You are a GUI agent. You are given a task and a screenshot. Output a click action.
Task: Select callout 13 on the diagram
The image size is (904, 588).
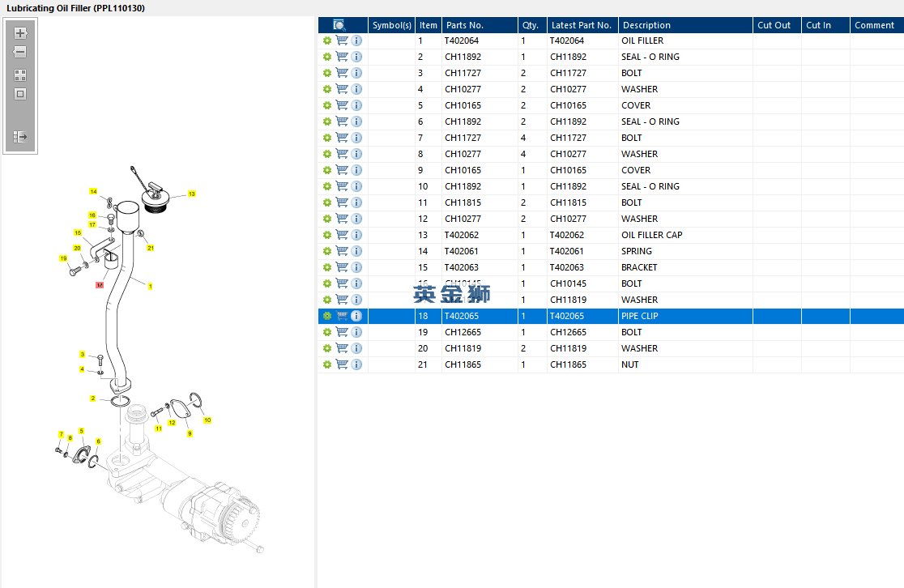pyautogui.click(x=192, y=194)
